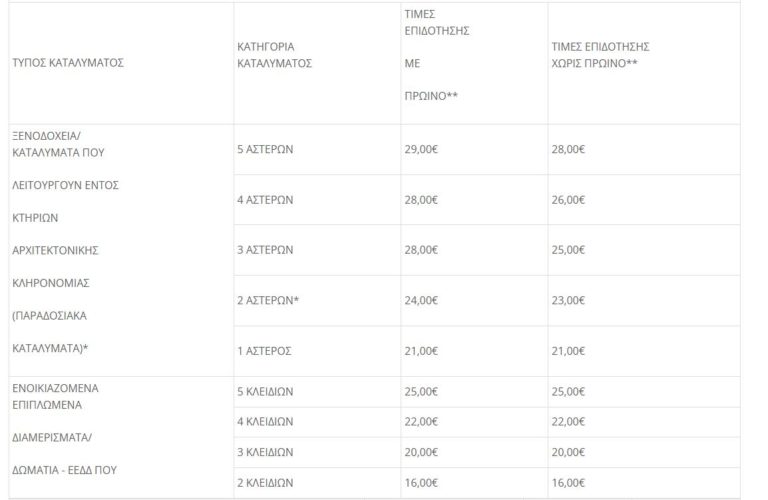Click the 24,00€ price with breakfast
The width and height of the screenshot is (768, 500).
[x=423, y=300]
